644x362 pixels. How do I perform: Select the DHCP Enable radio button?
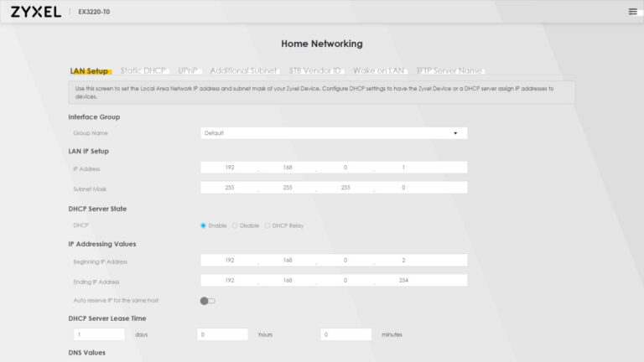(x=203, y=225)
